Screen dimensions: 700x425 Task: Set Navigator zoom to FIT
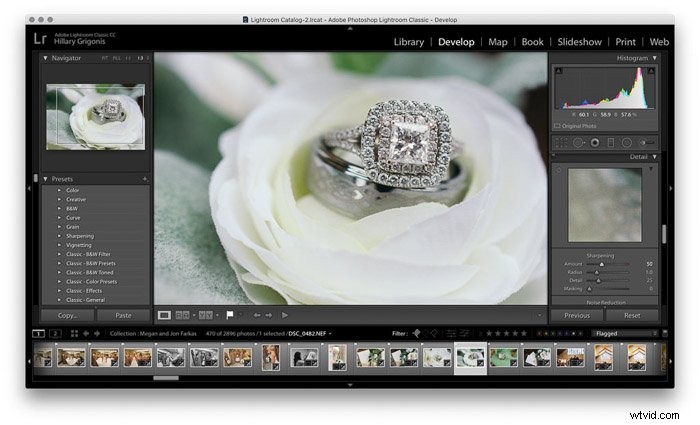click(x=105, y=58)
